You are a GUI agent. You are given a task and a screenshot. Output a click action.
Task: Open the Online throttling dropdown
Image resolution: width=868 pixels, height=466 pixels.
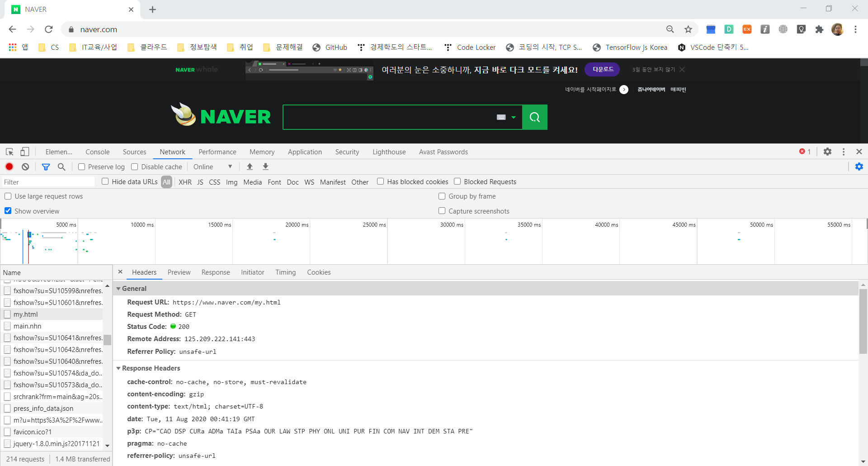(212, 167)
